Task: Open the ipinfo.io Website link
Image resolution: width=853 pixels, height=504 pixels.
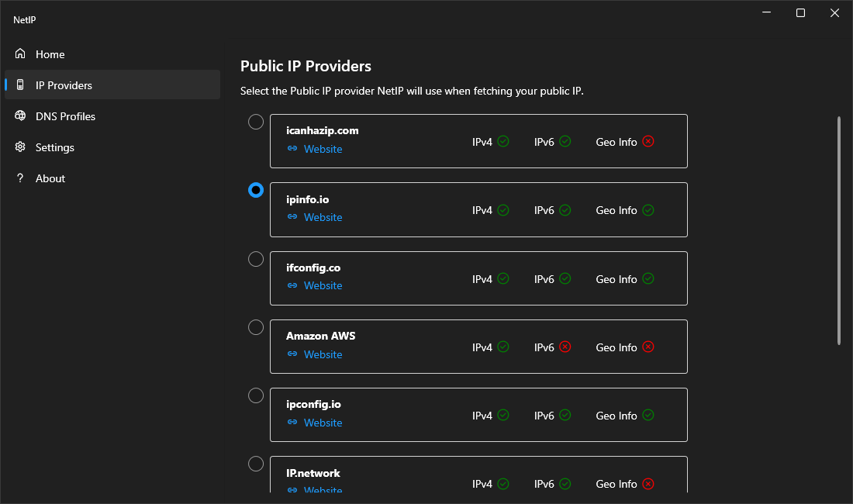Action: tap(323, 217)
